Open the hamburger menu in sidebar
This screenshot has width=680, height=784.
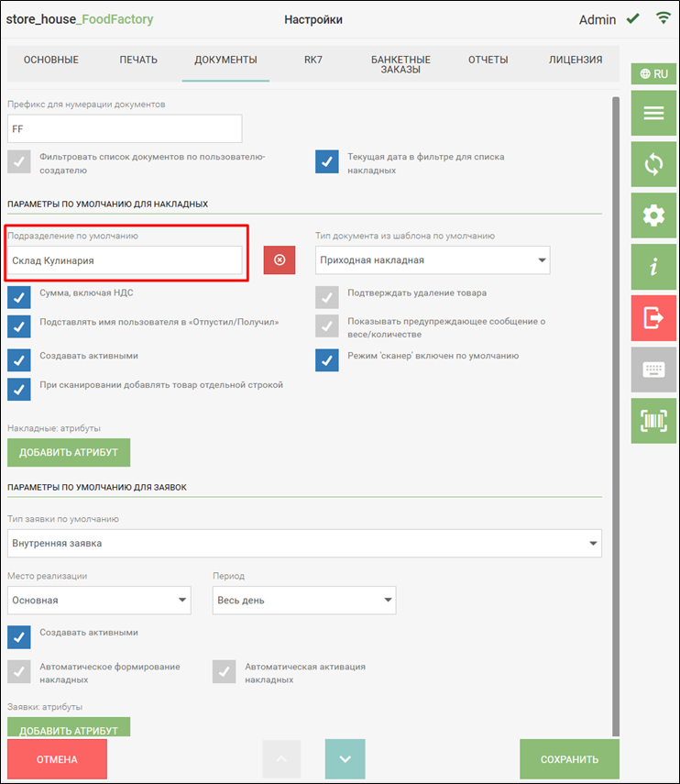point(653,114)
